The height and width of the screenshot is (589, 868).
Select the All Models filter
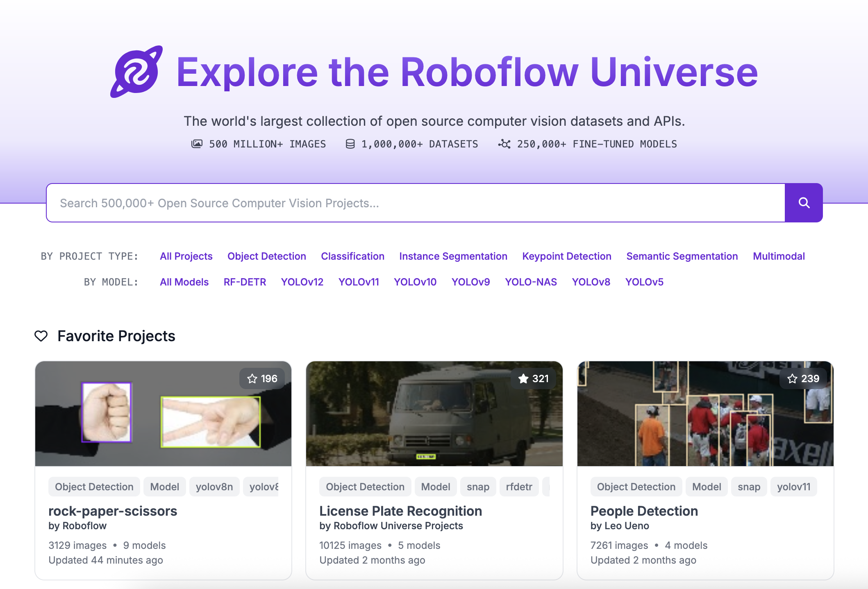point(184,282)
